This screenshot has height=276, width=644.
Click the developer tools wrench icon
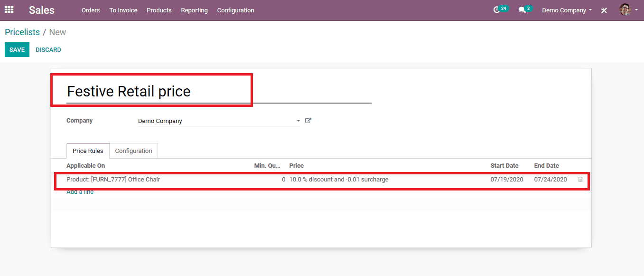[x=604, y=10]
